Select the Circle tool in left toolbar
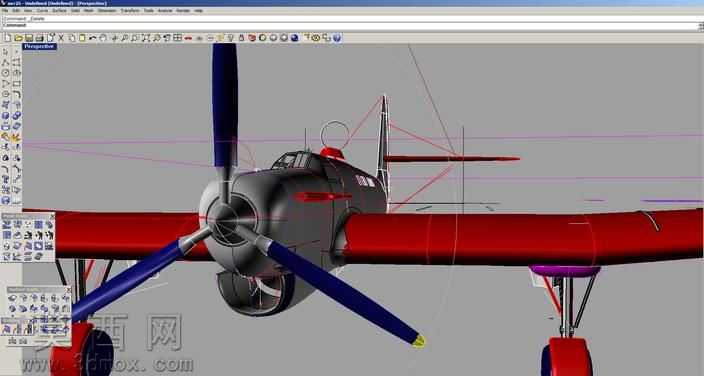This screenshot has height=376, width=704. pyautogui.click(x=5, y=73)
